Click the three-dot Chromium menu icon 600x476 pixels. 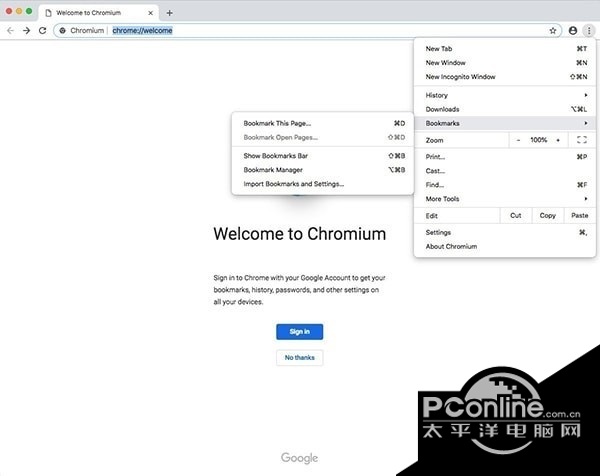click(589, 31)
